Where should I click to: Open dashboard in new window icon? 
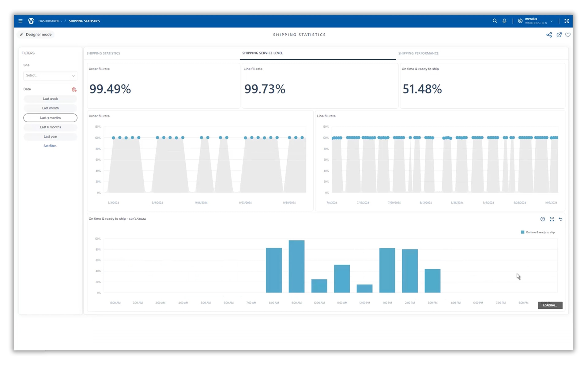[559, 35]
